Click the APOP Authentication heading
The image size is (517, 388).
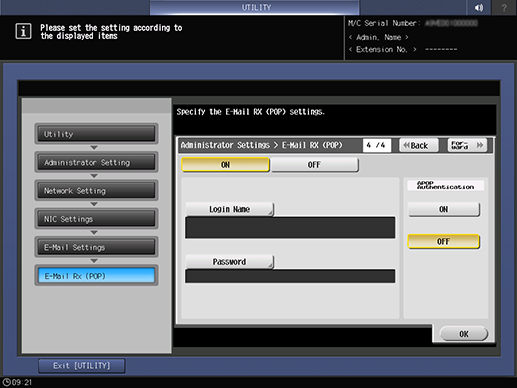coord(445,185)
